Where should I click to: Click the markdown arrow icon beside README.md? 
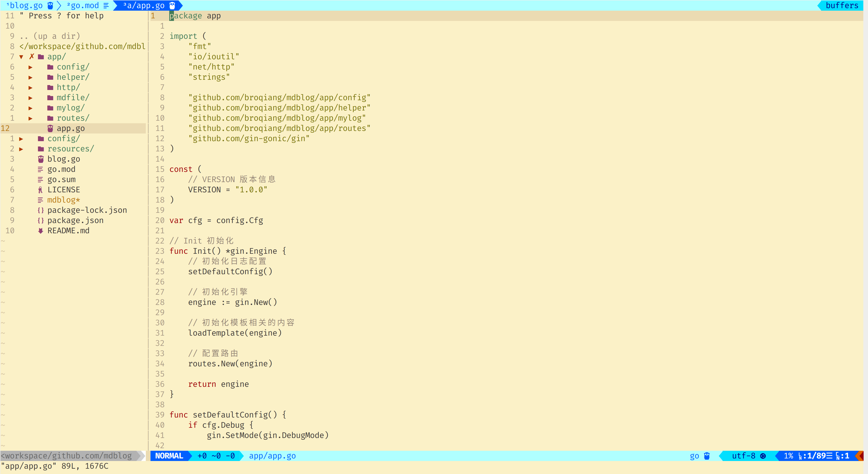[41, 230]
